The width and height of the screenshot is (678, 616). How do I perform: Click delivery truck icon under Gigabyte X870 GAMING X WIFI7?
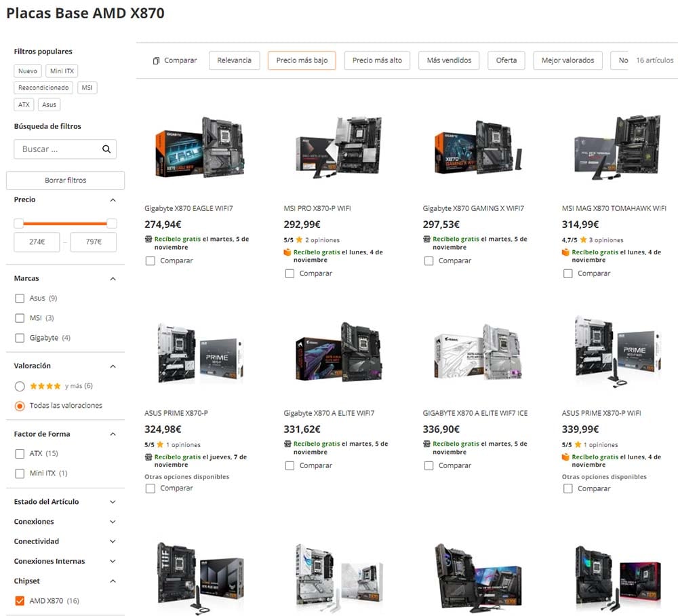426,239
